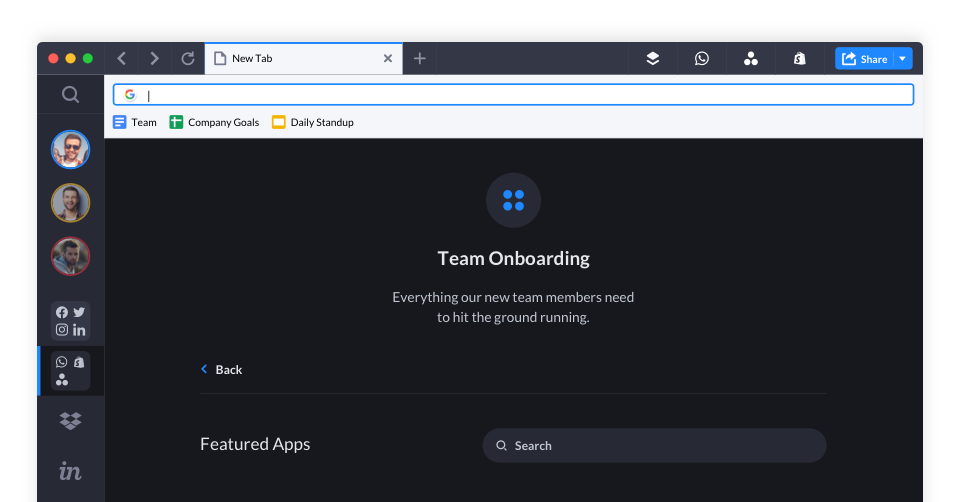Image resolution: width=960 pixels, height=502 pixels.
Task: Click the Team Onboarding heading
Action: pyautogui.click(x=513, y=258)
